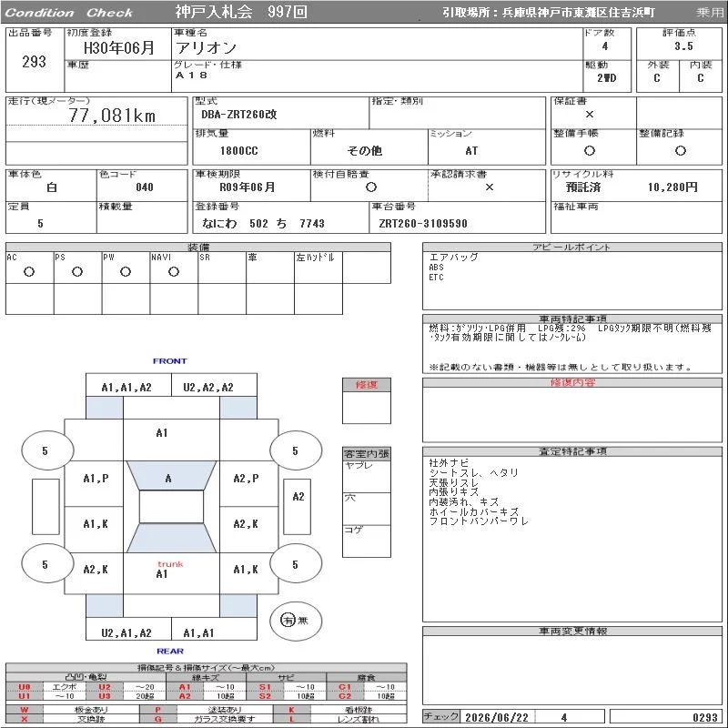The width and height of the screenshot is (728, 728).
Task: Select lot number '293'
Action: (34, 61)
